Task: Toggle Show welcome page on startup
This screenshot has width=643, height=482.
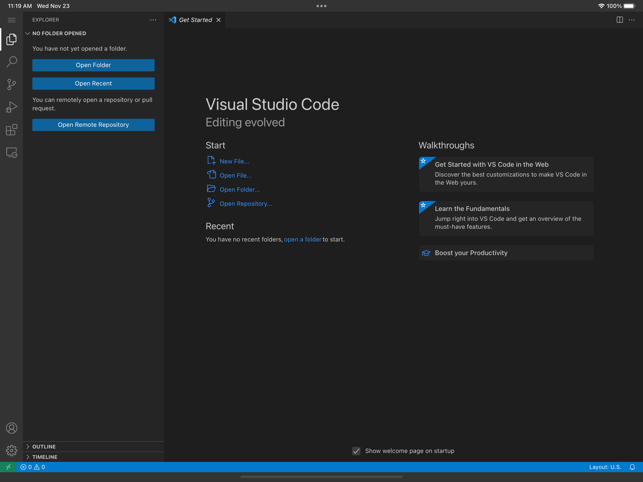Action: click(x=356, y=451)
